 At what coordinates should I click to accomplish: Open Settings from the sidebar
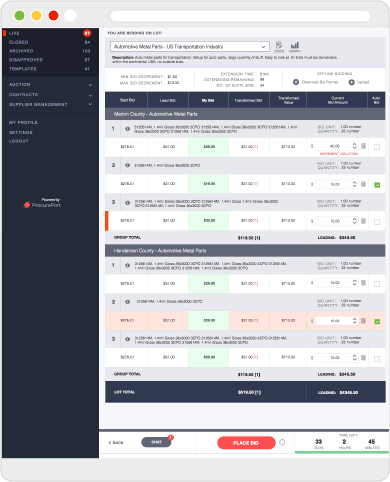[x=21, y=132]
